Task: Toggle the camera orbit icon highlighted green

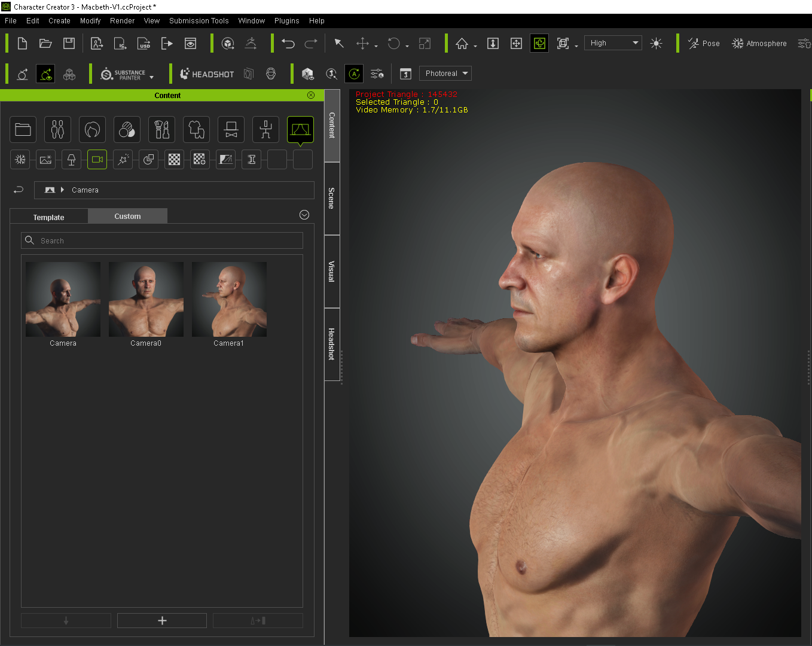Action: 539,43
